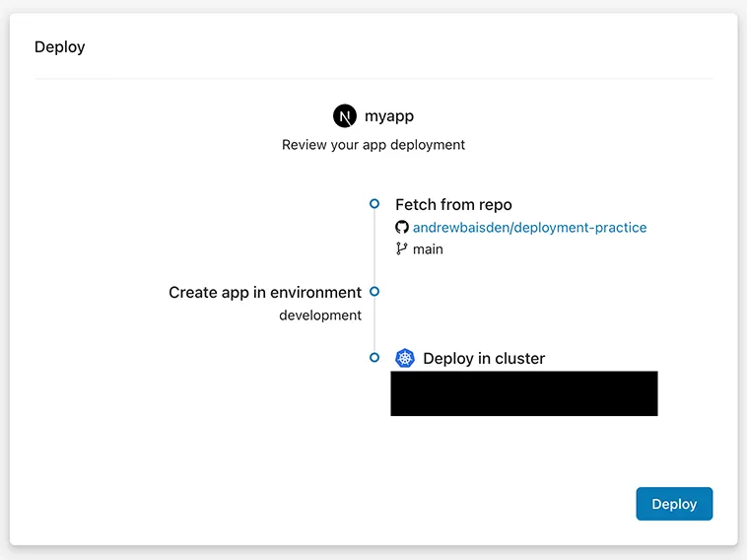Screen dimensions: 747x560
Task: Click the git branch icon beside main
Action: (402, 248)
